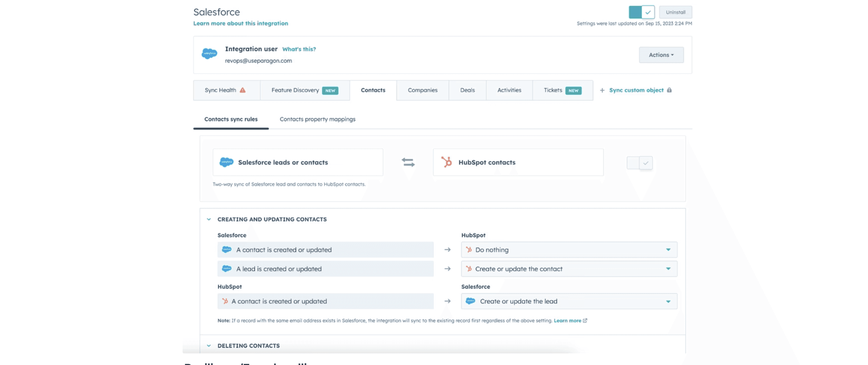Click the Uninstall button

[676, 12]
